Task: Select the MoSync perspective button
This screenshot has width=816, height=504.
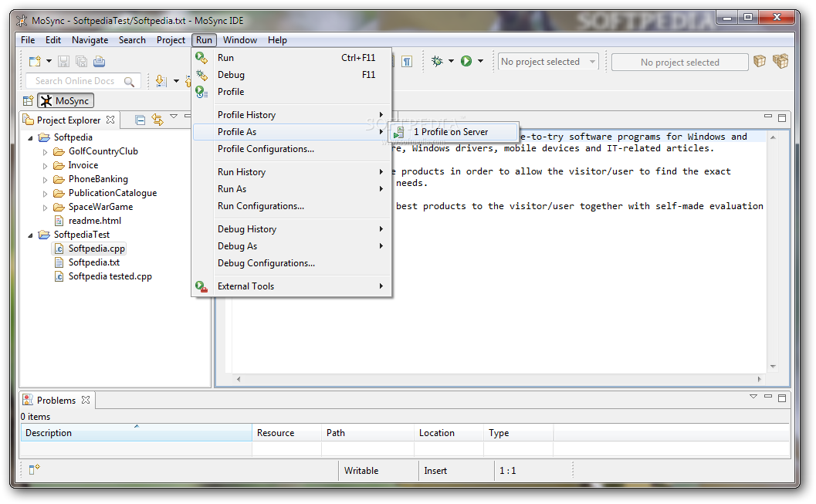Action: [x=66, y=101]
